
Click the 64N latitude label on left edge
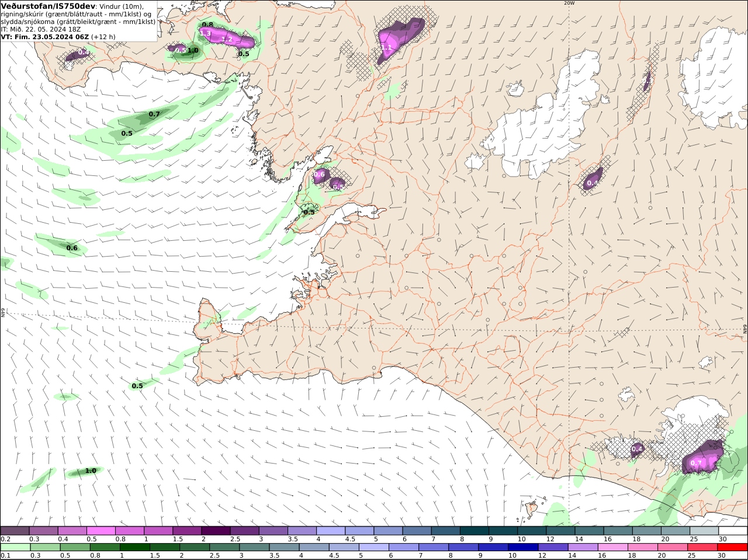pyautogui.click(x=3, y=312)
